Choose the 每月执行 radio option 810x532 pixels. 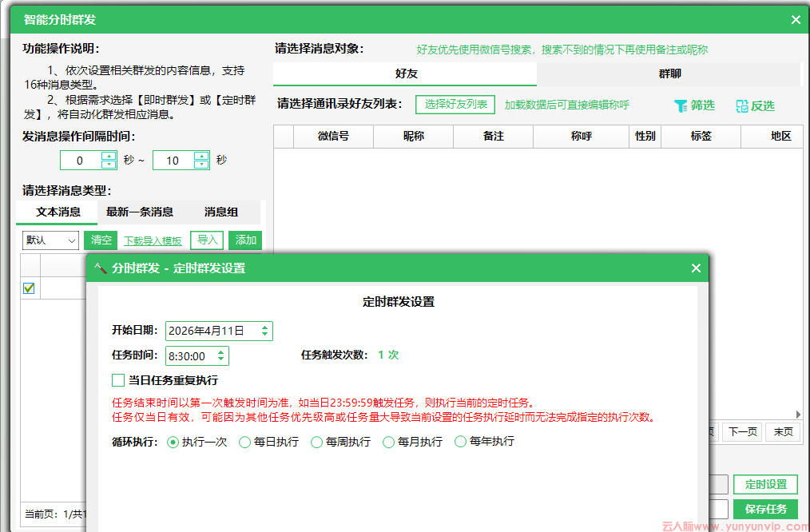click(x=389, y=442)
